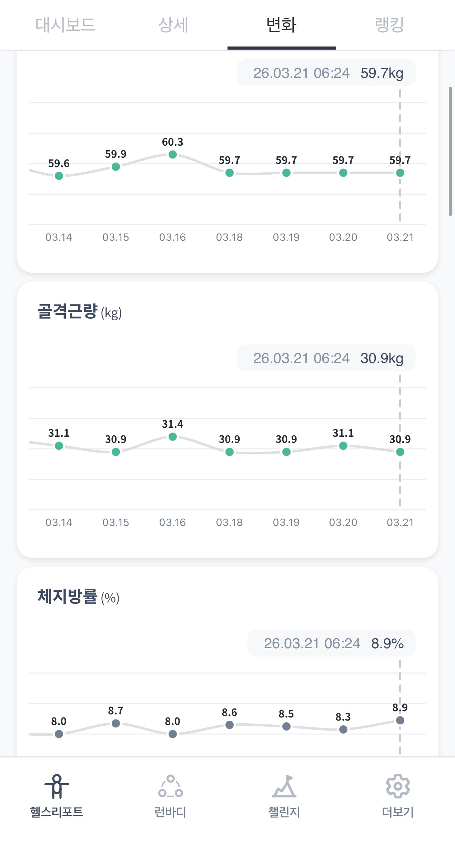The height and width of the screenshot is (868, 455).
Task: Click the vertical scrollbar on right edge
Action: click(450, 152)
